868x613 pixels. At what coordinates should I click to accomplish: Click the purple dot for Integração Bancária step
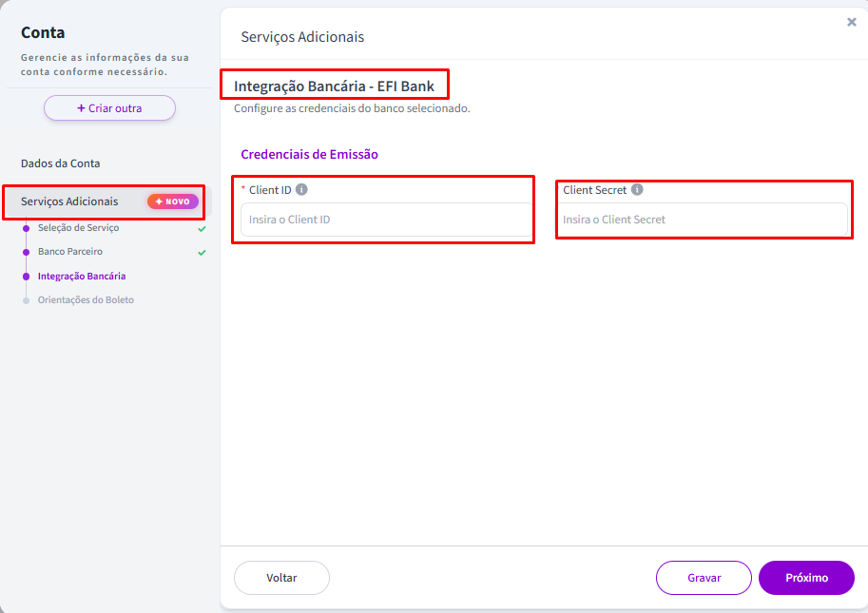26,276
